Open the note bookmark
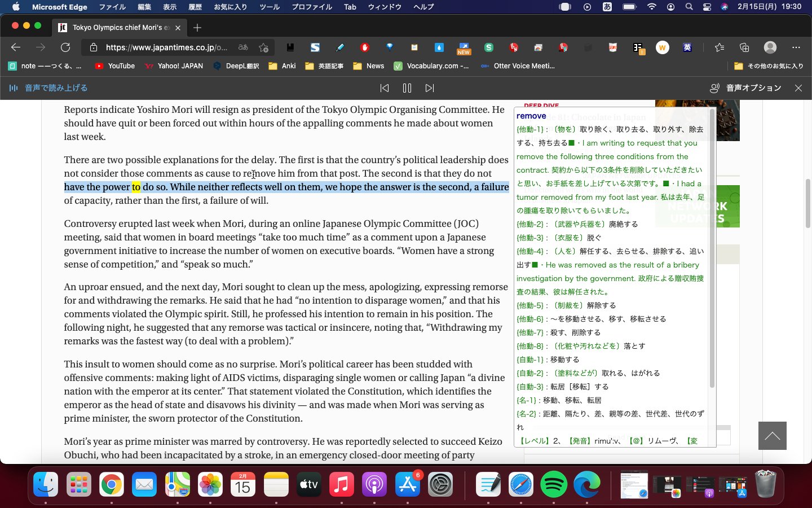 tap(45, 66)
